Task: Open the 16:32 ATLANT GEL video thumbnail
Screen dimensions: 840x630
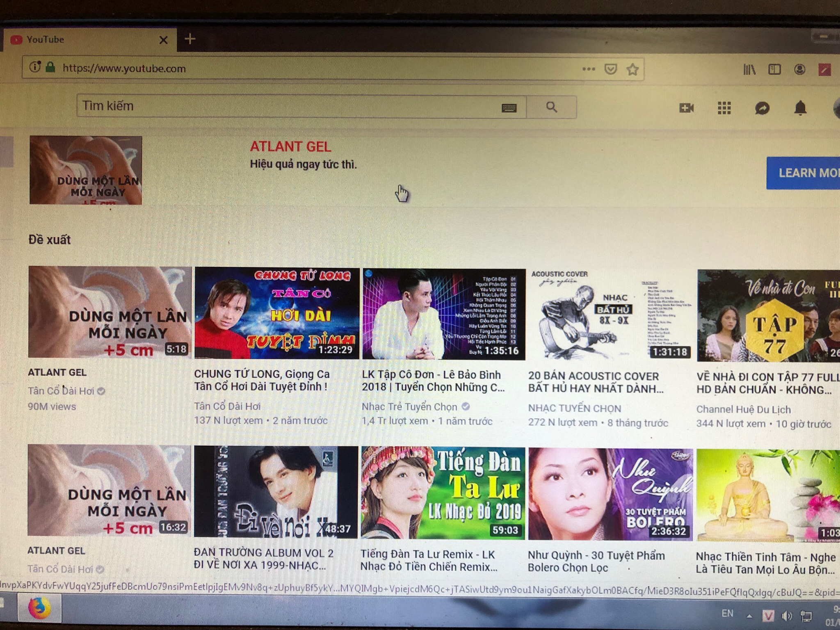Action: (109, 490)
